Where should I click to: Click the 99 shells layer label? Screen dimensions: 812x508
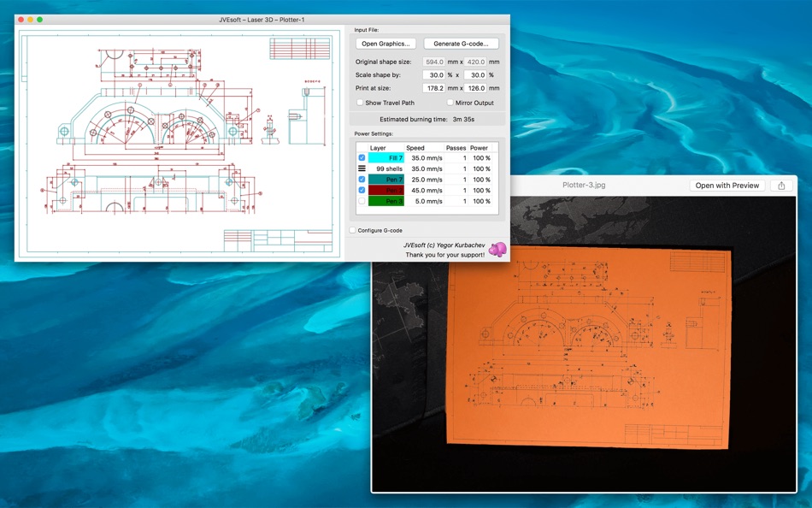[389, 168]
